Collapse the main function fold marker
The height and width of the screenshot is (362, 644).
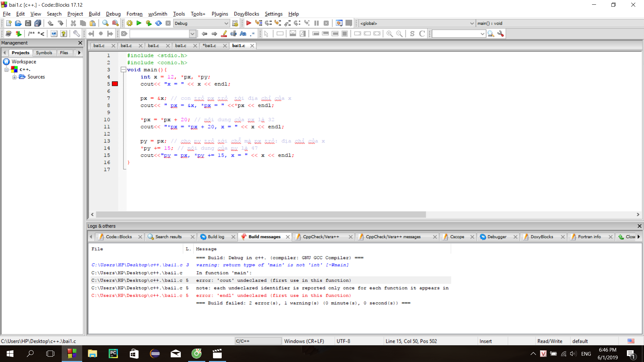click(x=123, y=69)
